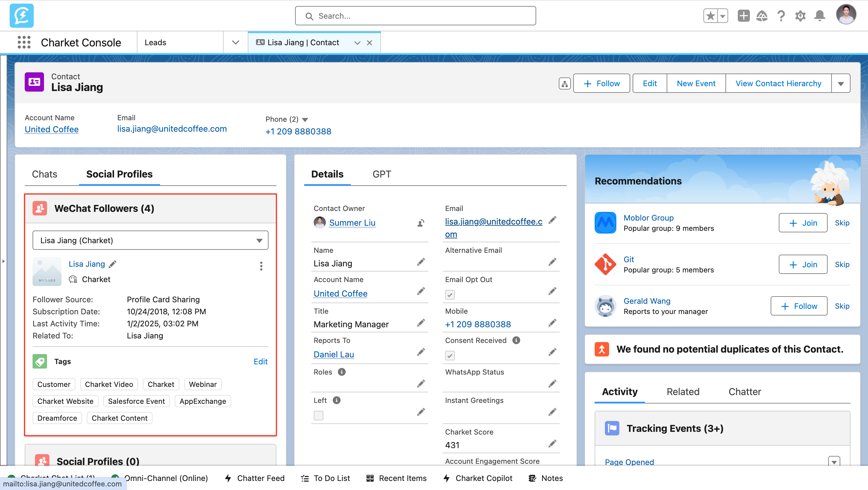868x490 pixels.
Task: Open the user profile avatar
Action: [846, 14]
